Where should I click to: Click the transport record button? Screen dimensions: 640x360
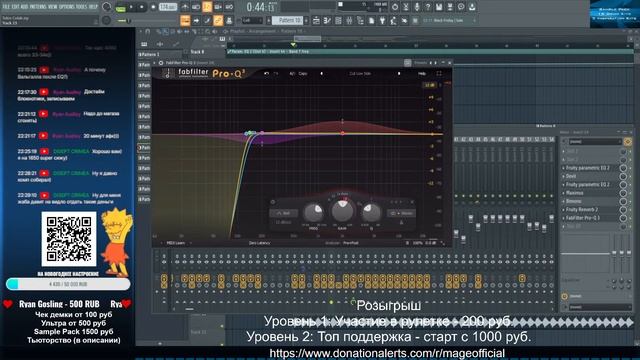coord(153,7)
